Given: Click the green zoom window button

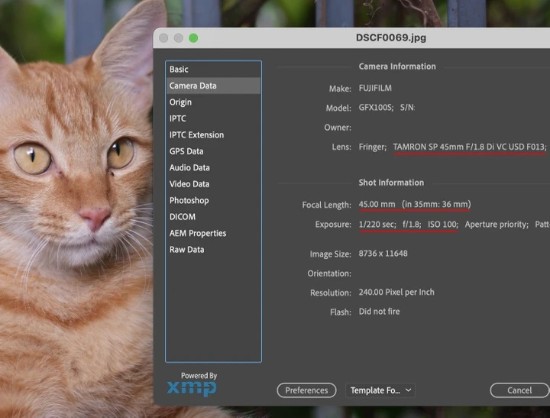Looking at the screenshot, I should 193,38.
